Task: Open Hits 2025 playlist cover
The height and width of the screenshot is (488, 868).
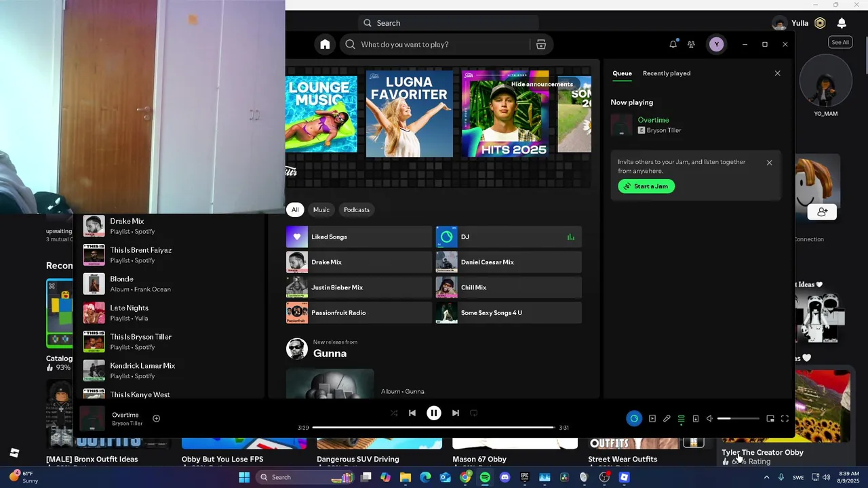Action: [x=505, y=114]
